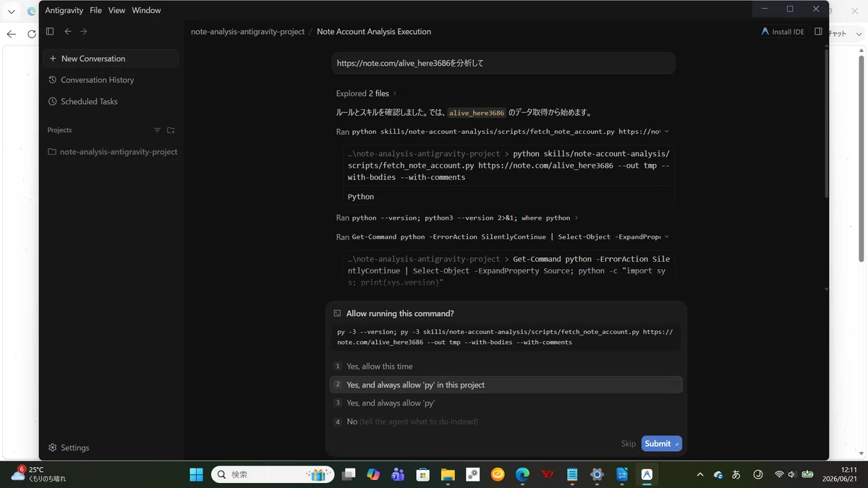Collapse the Get-Command python Ran command chevron
This screenshot has height=488, width=868.
pyautogui.click(x=666, y=236)
